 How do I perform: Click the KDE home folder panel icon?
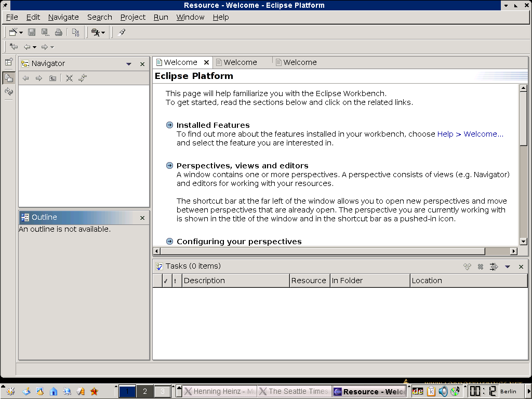pyautogui.click(x=54, y=392)
